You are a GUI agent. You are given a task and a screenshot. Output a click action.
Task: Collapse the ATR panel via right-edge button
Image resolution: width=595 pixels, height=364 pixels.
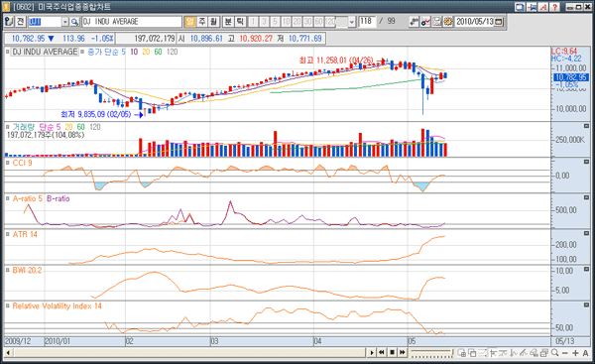click(586, 233)
